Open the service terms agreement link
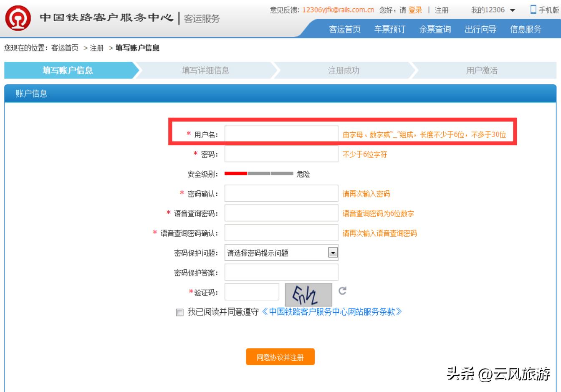Viewport: 561px width, 392px height. click(x=332, y=312)
